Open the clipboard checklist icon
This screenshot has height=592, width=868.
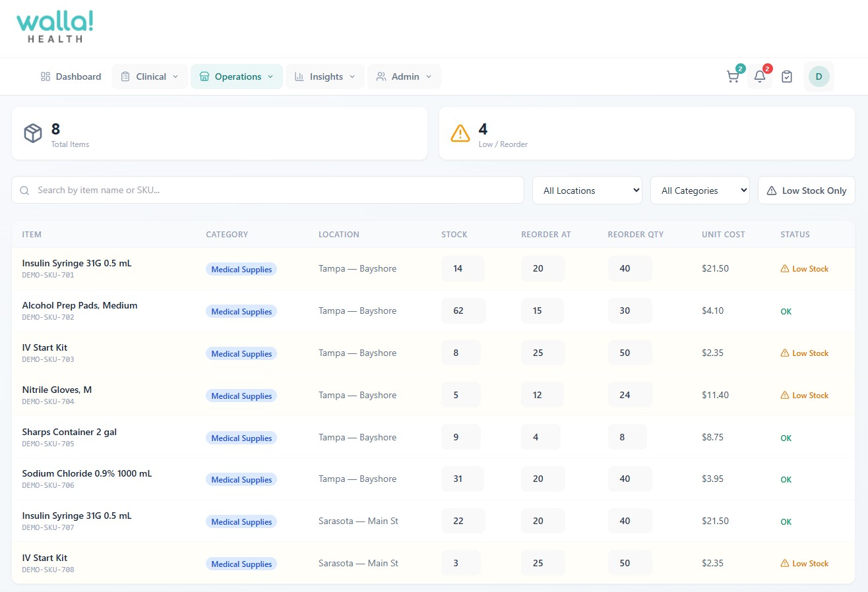click(x=787, y=76)
